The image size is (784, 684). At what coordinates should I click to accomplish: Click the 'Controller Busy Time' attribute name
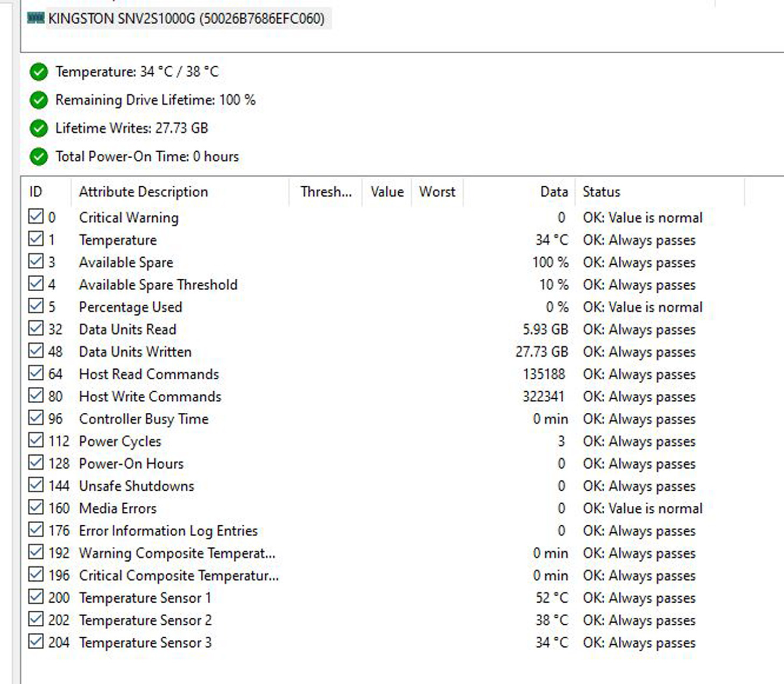[x=144, y=419]
